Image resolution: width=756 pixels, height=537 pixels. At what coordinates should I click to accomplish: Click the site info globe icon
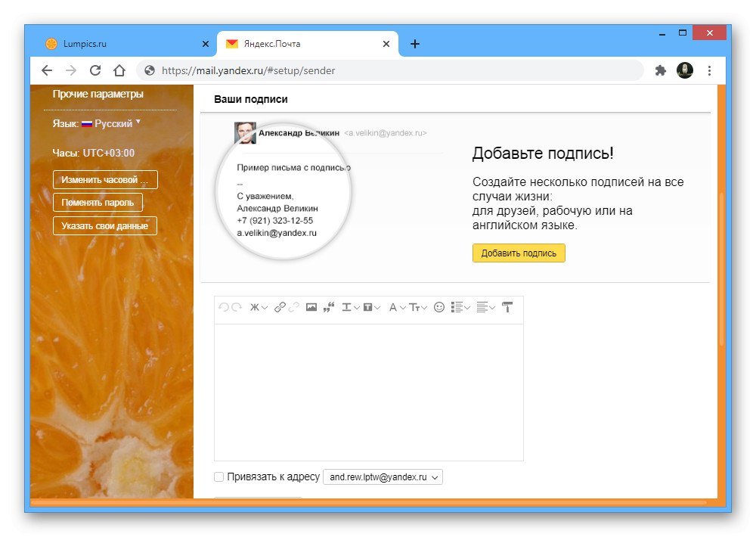pos(150,70)
